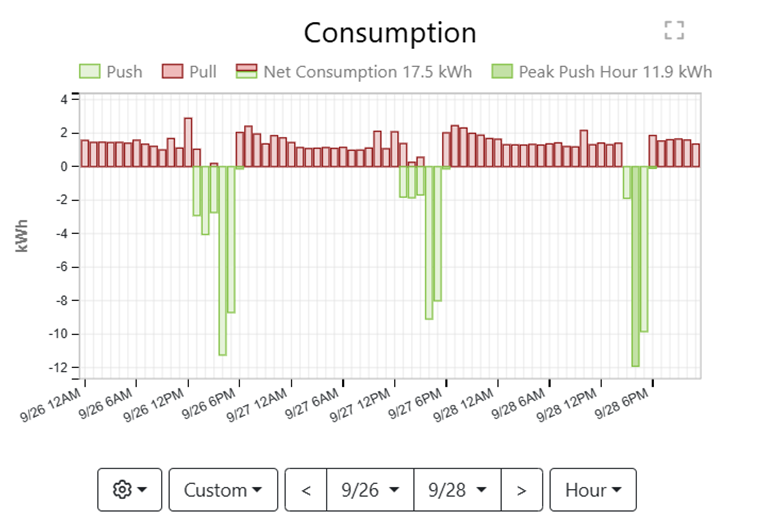Open the Custom range dropdown
The width and height of the screenshot is (757, 531).
tap(223, 490)
